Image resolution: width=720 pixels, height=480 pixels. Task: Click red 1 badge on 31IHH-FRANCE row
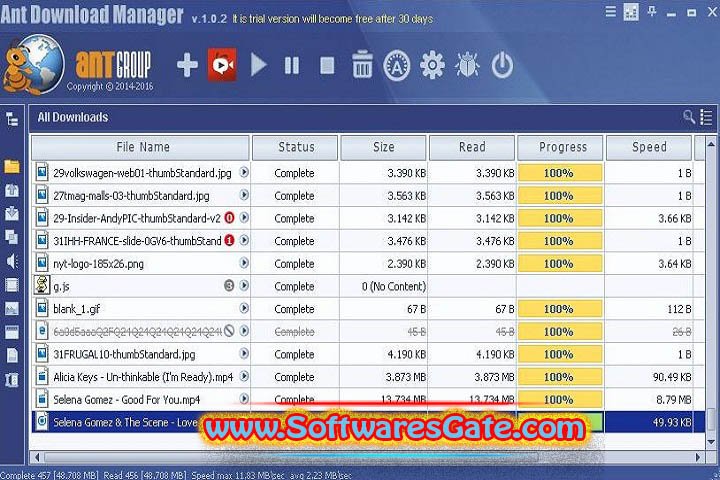pos(229,240)
